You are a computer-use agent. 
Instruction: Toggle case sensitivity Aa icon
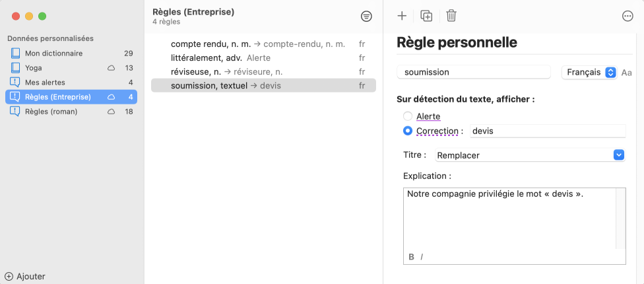[626, 72]
